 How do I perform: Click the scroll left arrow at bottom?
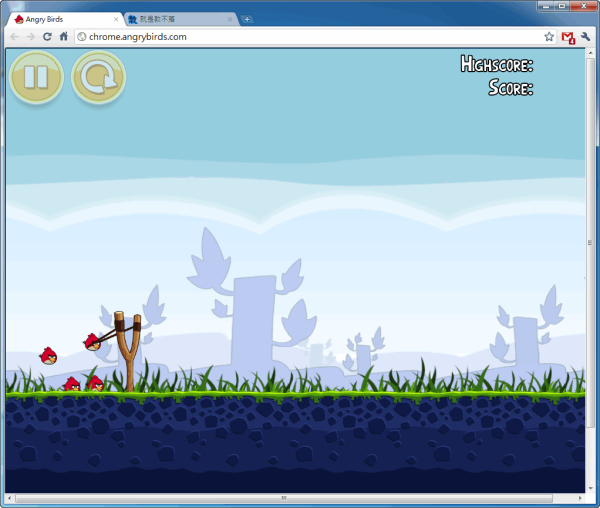(x=10, y=498)
